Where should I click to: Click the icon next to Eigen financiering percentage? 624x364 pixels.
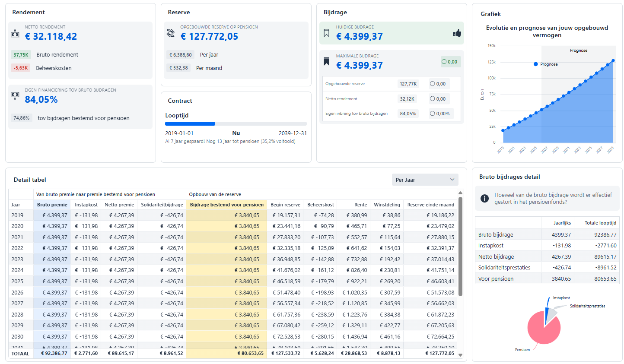pos(15,96)
